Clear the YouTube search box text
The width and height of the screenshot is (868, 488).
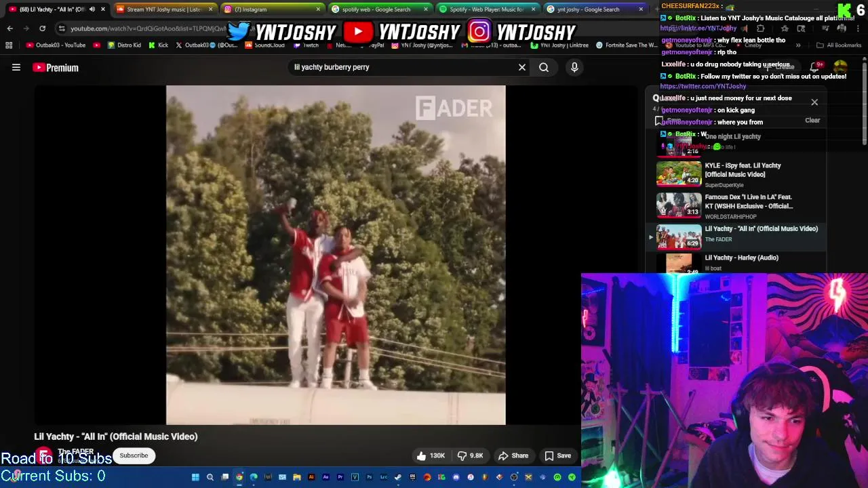point(522,67)
